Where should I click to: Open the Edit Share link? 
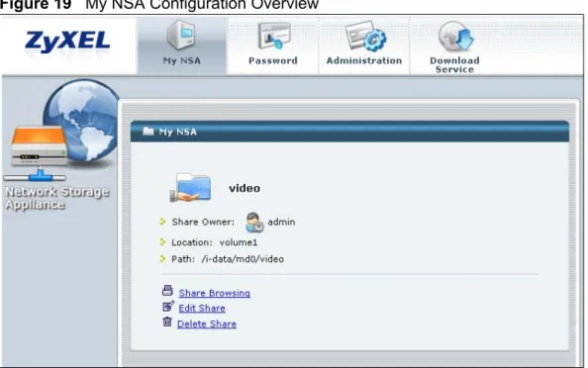[x=202, y=309]
